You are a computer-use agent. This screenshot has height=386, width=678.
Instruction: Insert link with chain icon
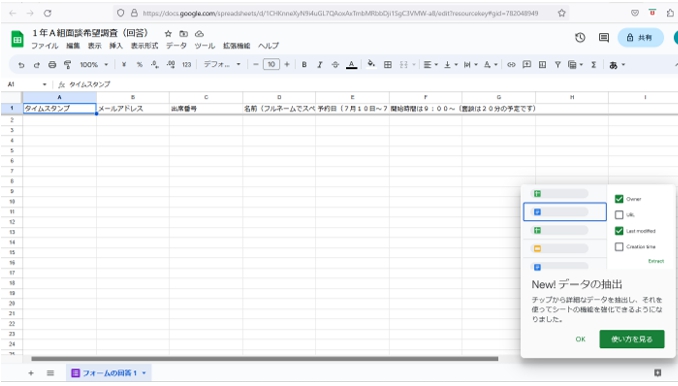click(x=511, y=65)
